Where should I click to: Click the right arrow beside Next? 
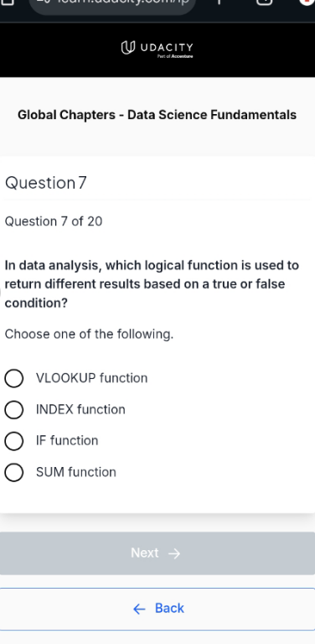coord(174,553)
